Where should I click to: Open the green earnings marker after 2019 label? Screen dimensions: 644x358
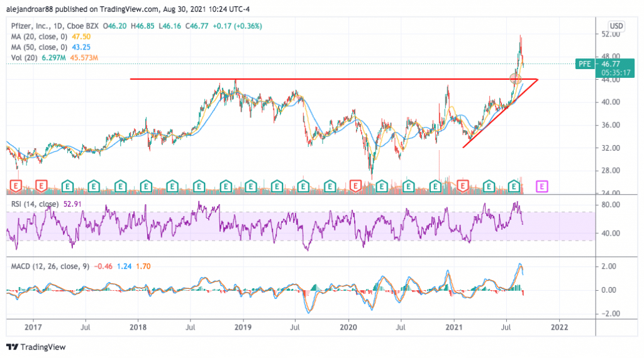pyautogui.click(x=251, y=186)
